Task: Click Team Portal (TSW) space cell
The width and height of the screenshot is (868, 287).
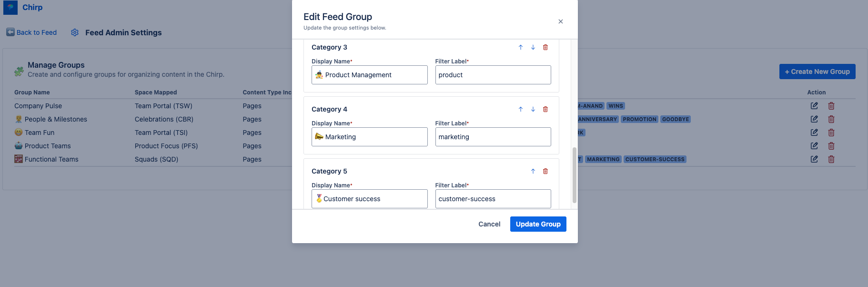Action: click(163, 106)
